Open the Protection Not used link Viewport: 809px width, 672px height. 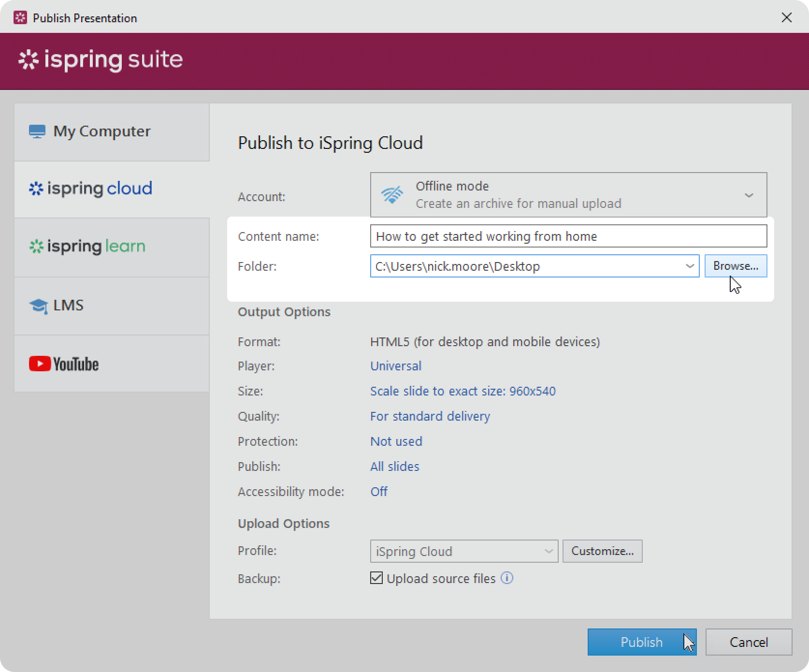[x=396, y=441]
